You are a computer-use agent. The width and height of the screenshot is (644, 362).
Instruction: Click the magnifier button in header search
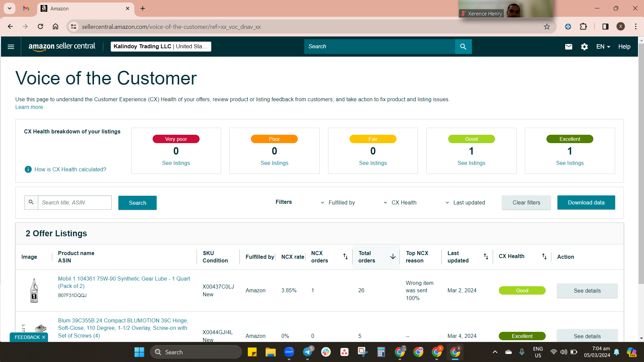click(x=463, y=47)
